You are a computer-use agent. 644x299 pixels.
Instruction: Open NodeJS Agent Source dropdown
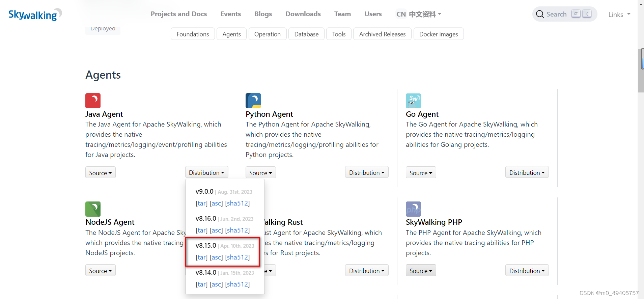pos(101,271)
